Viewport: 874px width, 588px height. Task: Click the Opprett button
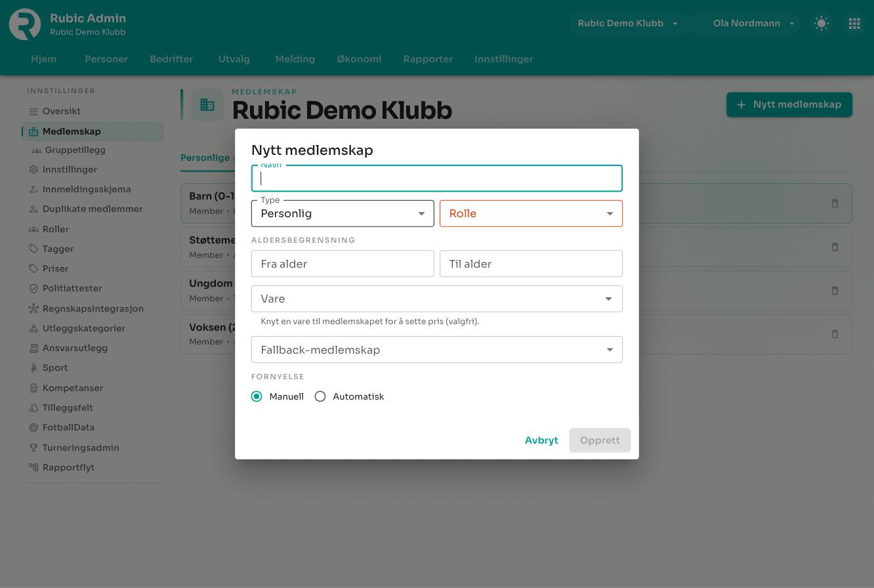pyautogui.click(x=600, y=440)
